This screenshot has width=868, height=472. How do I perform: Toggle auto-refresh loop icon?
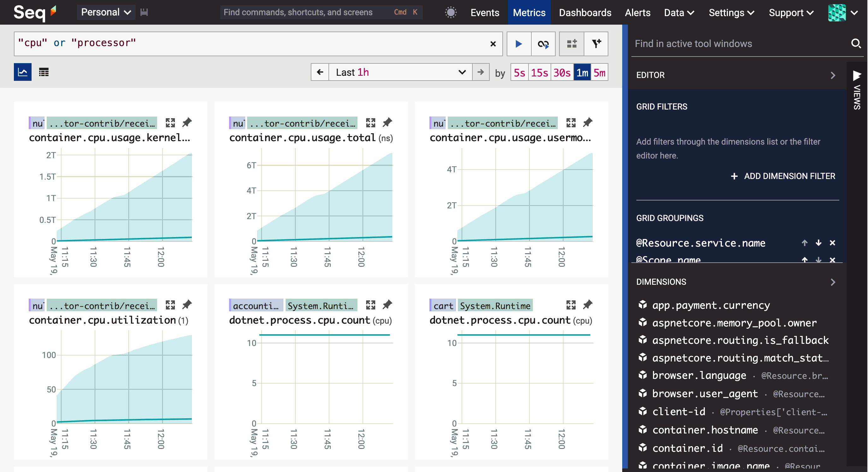543,44
